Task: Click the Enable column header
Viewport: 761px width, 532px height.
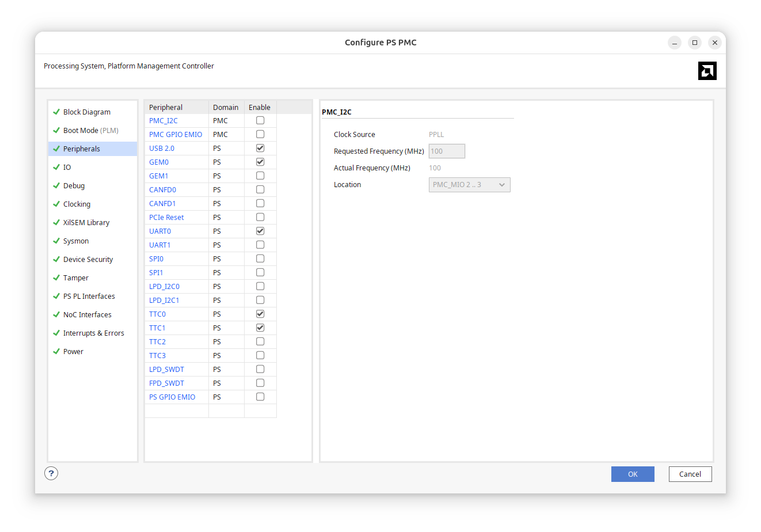Action: click(260, 107)
